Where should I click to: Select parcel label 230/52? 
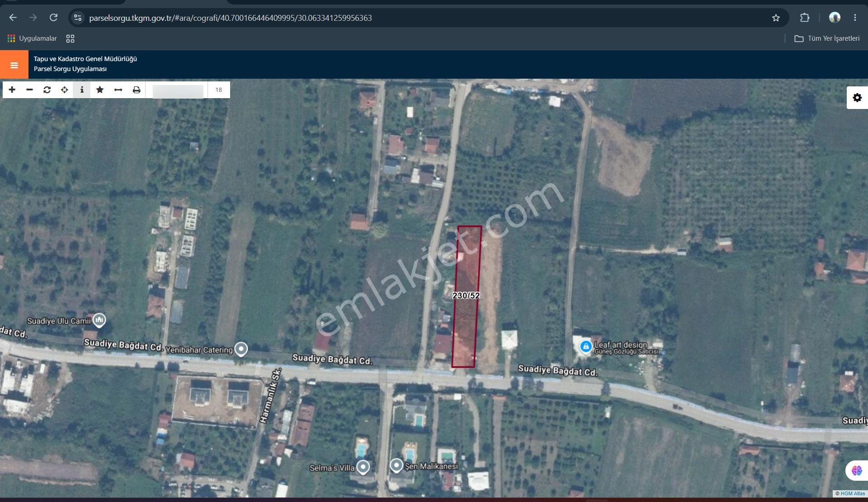(466, 295)
